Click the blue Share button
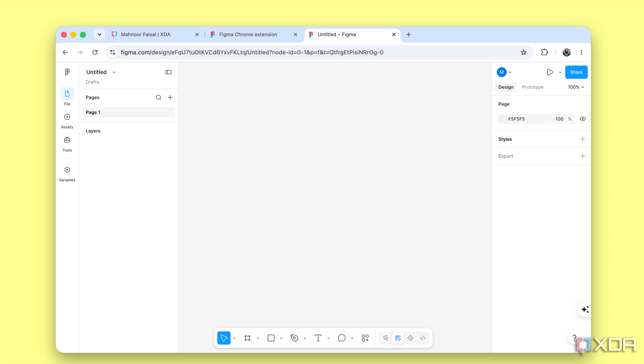Viewport: 644px width, 364px height. click(x=576, y=72)
